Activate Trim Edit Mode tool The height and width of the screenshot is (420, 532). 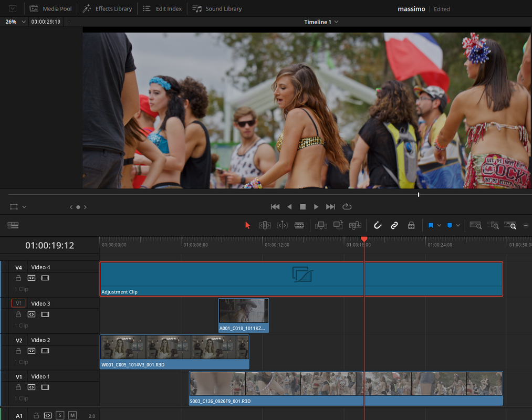(265, 225)
